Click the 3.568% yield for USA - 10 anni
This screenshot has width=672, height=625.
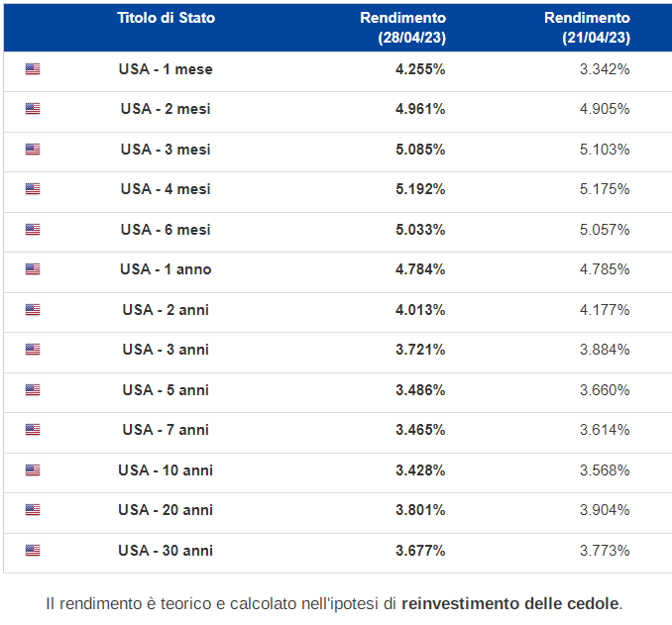point(605,470)
